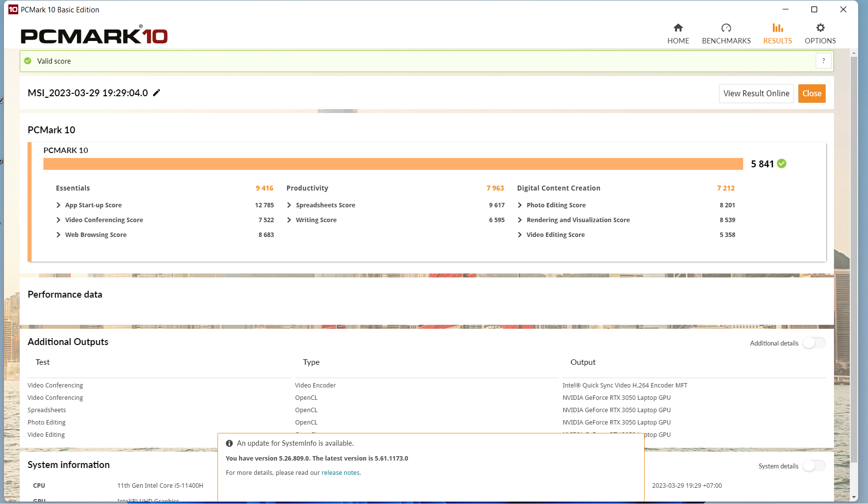Click Essentials score 9 416
Image resolution: width=868 pixels, height=504 pixels.
[x=264, y=188]
